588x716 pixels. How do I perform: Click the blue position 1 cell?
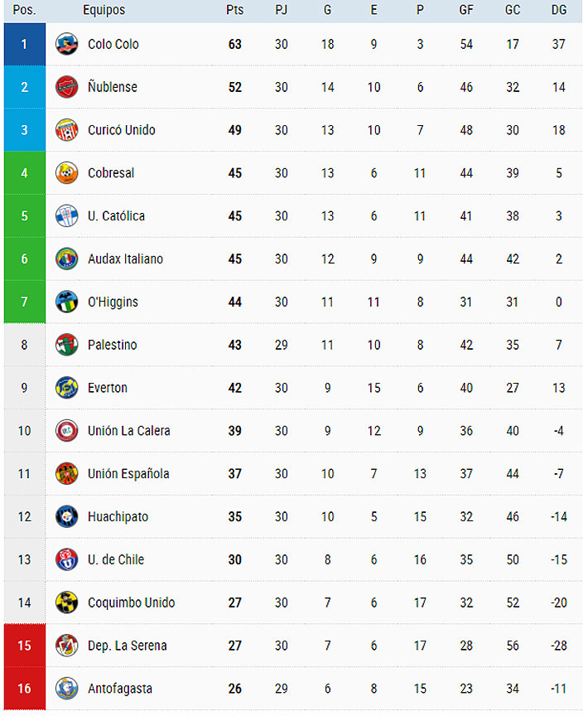point(24,44)
